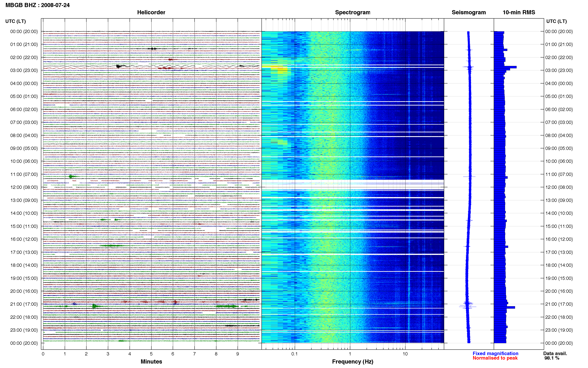Screen dimensions: 588x368
Task: Click RMS-side time label 16:00 (12:00)
Action: click(x=559, y=239)
